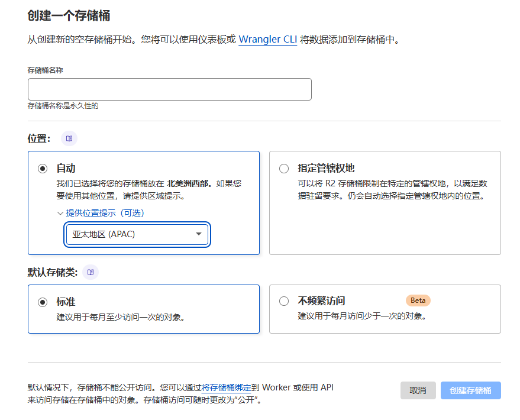Click the orange Beta badge
This screenshot has height=420, width=520.
click(418, 300)
